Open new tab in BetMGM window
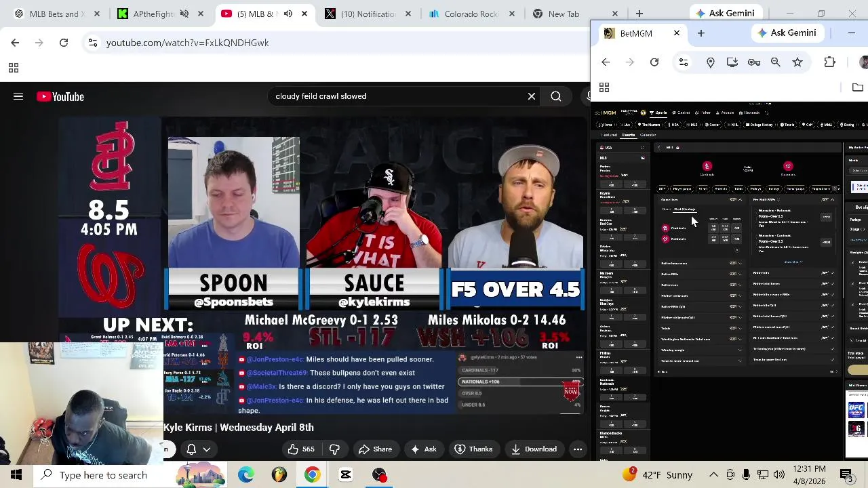868x488 pixels. 701,33
